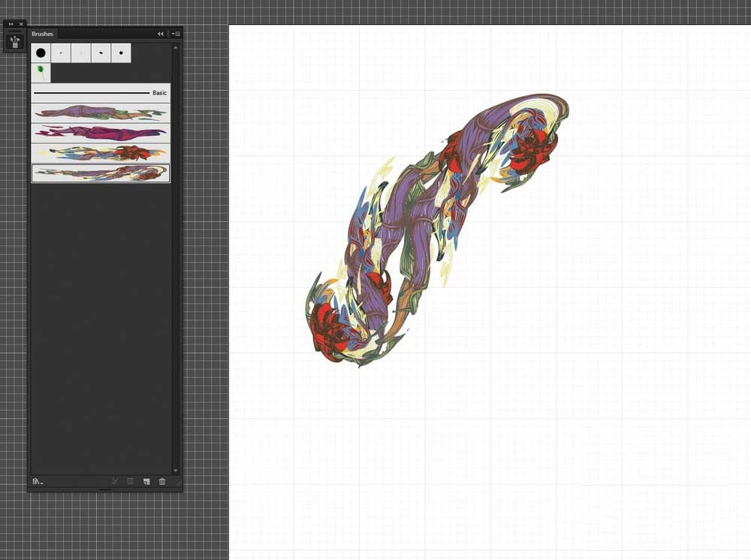Open the Brushes panel dock icon

click(x=15, y=41)
